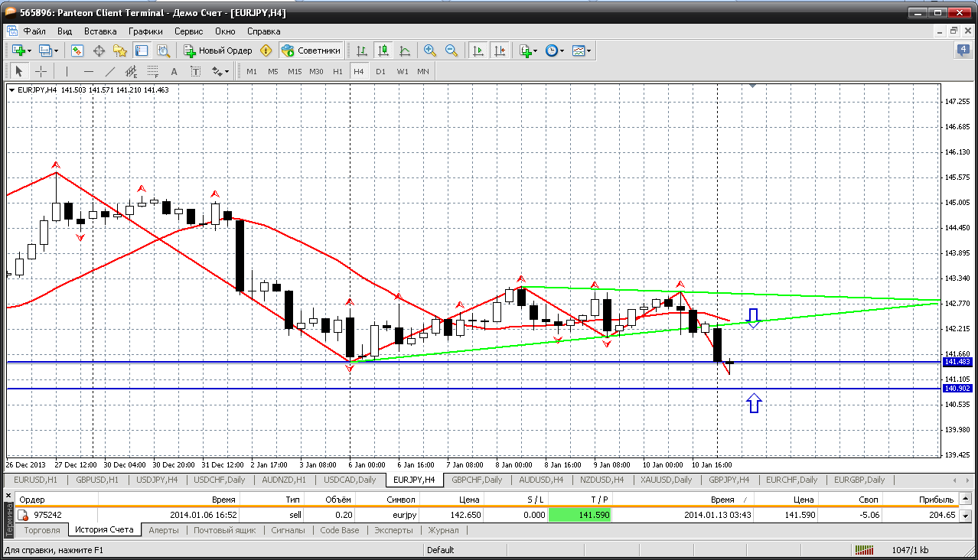
Task: Toggle the Market Watch window
Action: (x=77, y=50)
